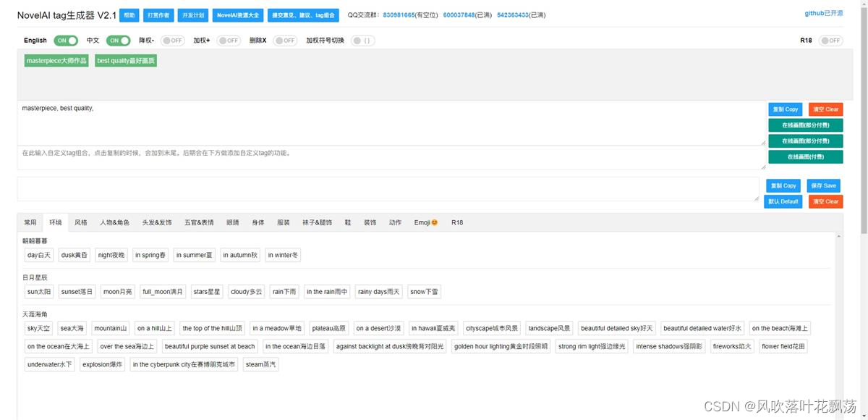Remove the best quality最好画质 selected tag
The width and height of the screenshot is (868, 420).
coord(126,61)
